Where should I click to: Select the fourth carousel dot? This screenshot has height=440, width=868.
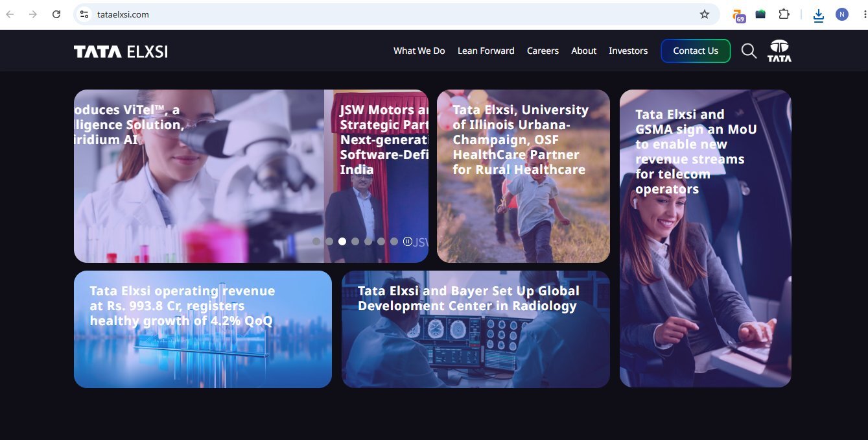tap(355, 241)
